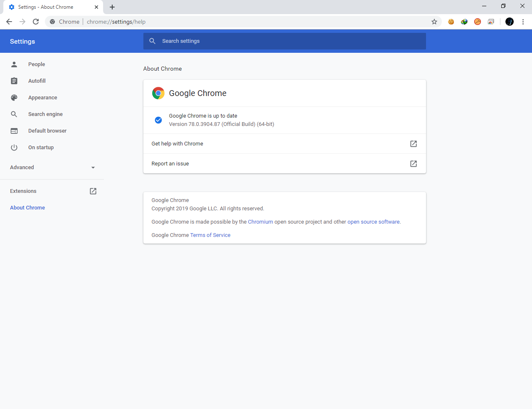532x409 pixels.
Task: Follow the open source software link
Action: [x=374, y=222]
